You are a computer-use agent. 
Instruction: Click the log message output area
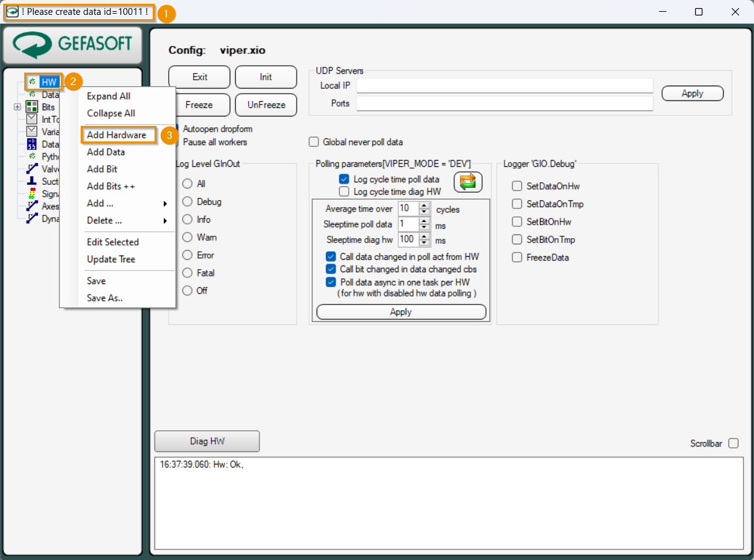[x=449, y=504]
